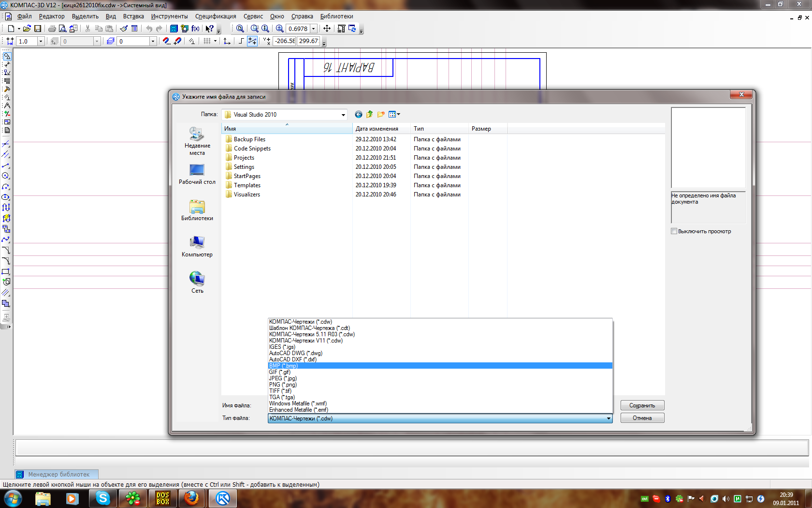Click the Y coordinate field 299.67
Screen dimensions: 812x508
[x=308, y=41]
